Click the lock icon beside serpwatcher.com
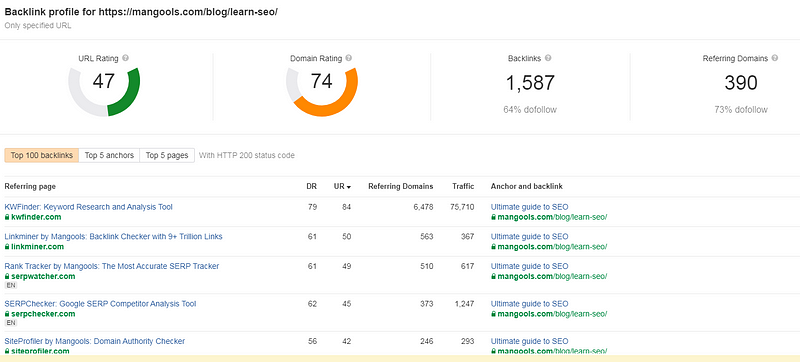The height and width of the screenshot is (362, 800). pos(7,276)
